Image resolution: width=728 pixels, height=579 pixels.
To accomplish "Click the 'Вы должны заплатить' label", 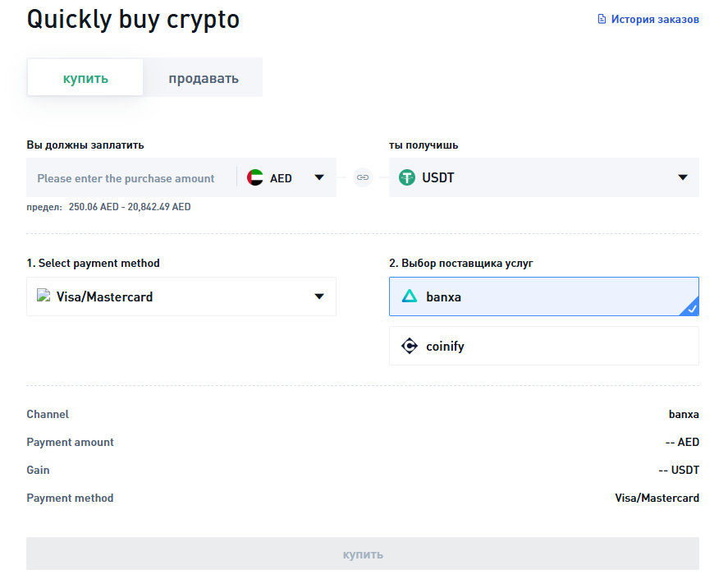I will click(85, 145).
